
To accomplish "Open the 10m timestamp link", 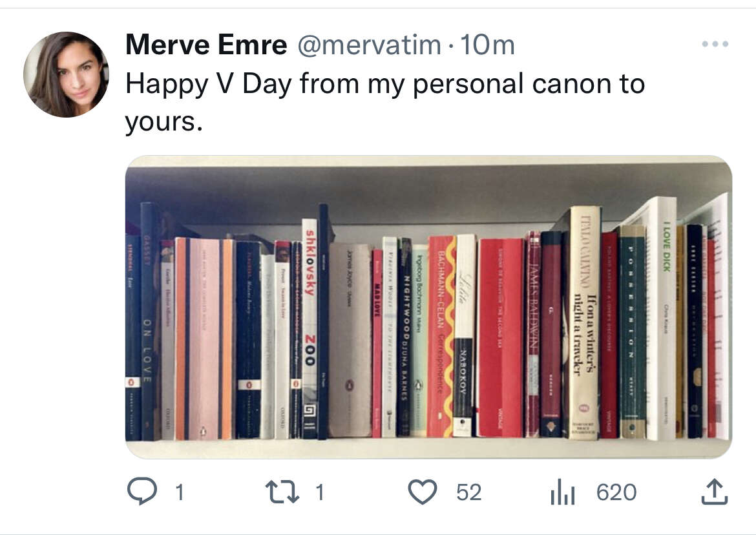I will tap(487, 45).
